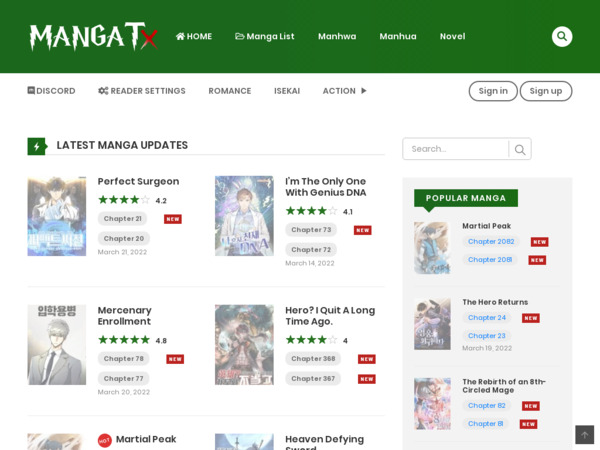
Task: Click the Mercenary Enrollment cover thumbnail
Action: [x=57, y=345]
